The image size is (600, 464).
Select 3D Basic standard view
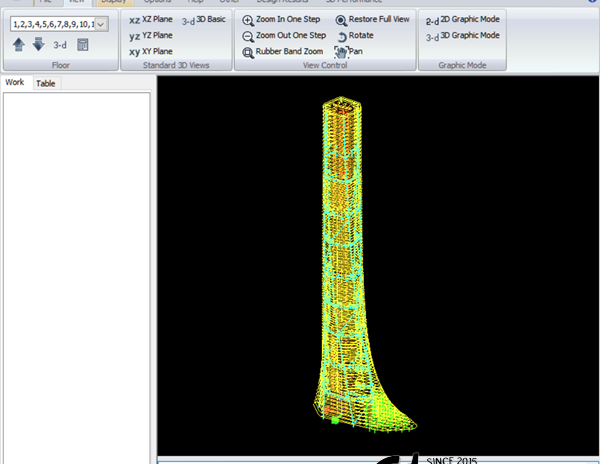[x=203, y=19]
